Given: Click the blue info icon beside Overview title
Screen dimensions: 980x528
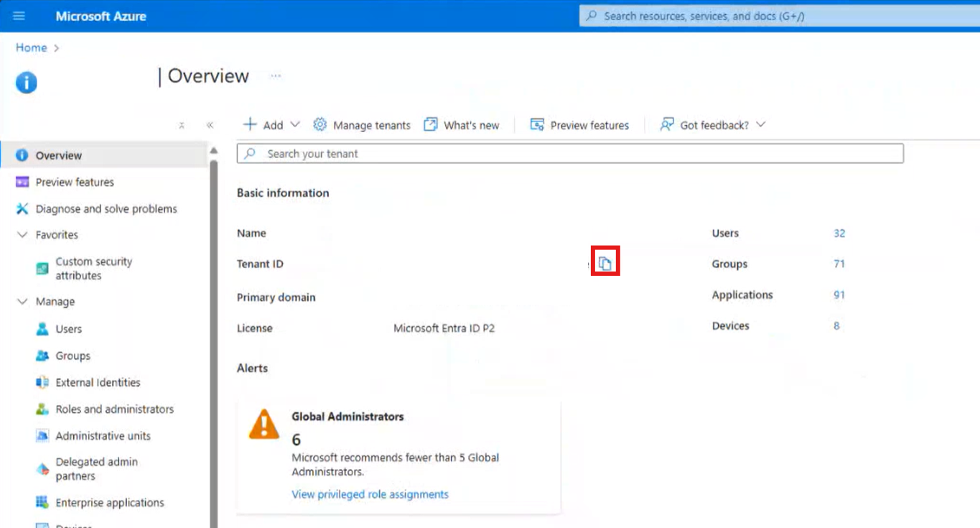Looking at the screenshot, I should [x=26, y=83].
